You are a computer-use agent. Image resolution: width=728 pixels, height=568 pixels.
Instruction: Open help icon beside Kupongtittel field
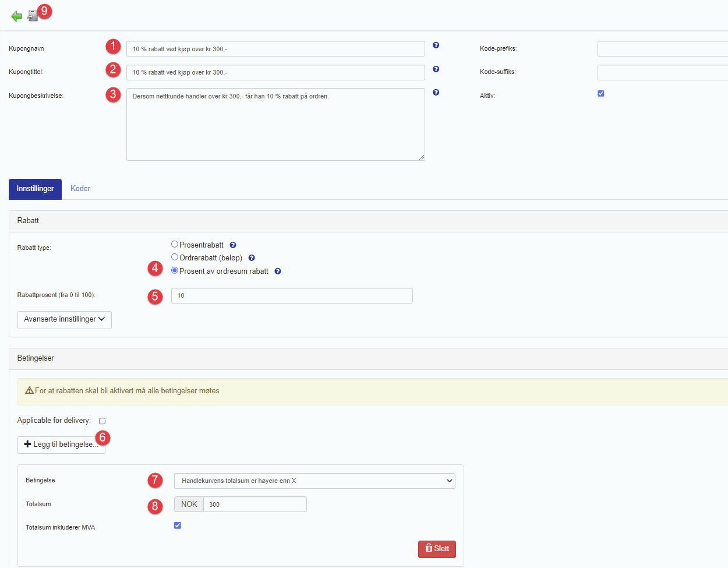point(436,69)
